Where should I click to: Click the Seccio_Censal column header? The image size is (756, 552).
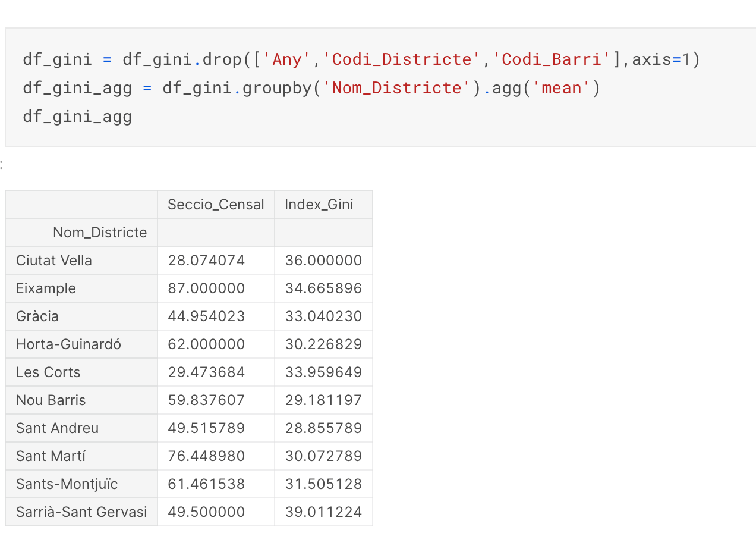(x=216, y=205)
